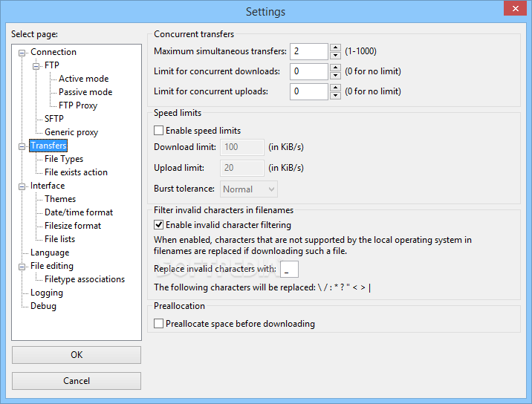
Task: Select the Transfers page
Action: click(48, 146)
